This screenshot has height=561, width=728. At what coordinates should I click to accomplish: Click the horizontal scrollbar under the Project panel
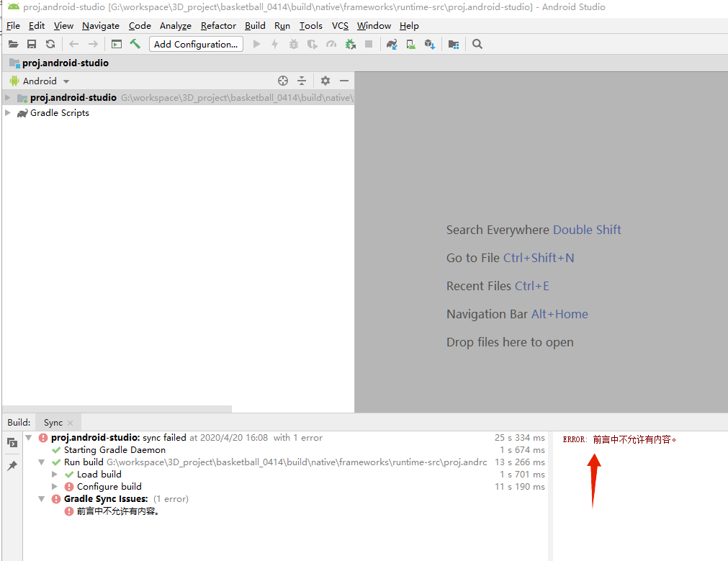pyautogui.click(x=117, y=408)
